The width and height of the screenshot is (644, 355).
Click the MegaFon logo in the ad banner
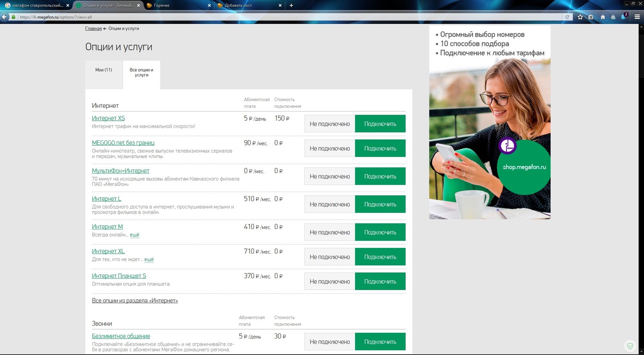pos(507,146)
